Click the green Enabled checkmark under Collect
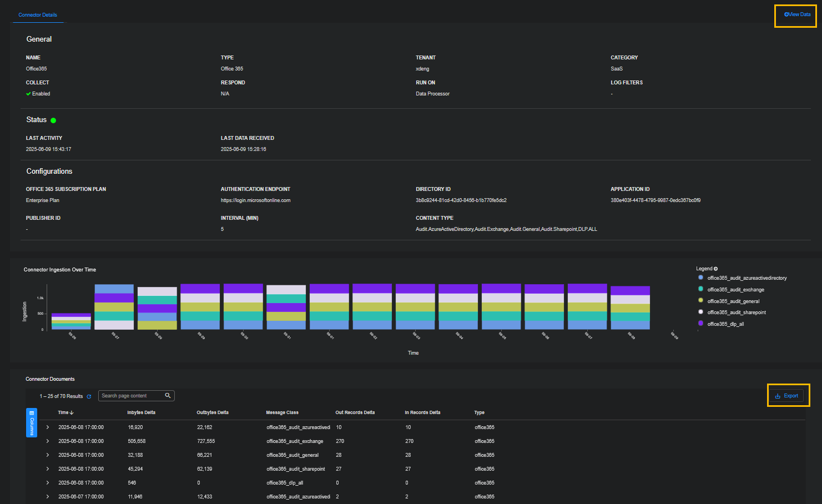Screen dimensions: 822x504 click(x=28, y=94)
